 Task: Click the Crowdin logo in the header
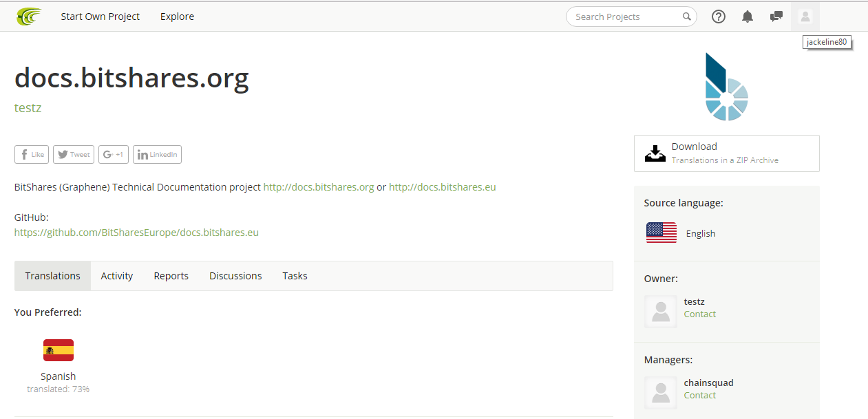point(29,17)
